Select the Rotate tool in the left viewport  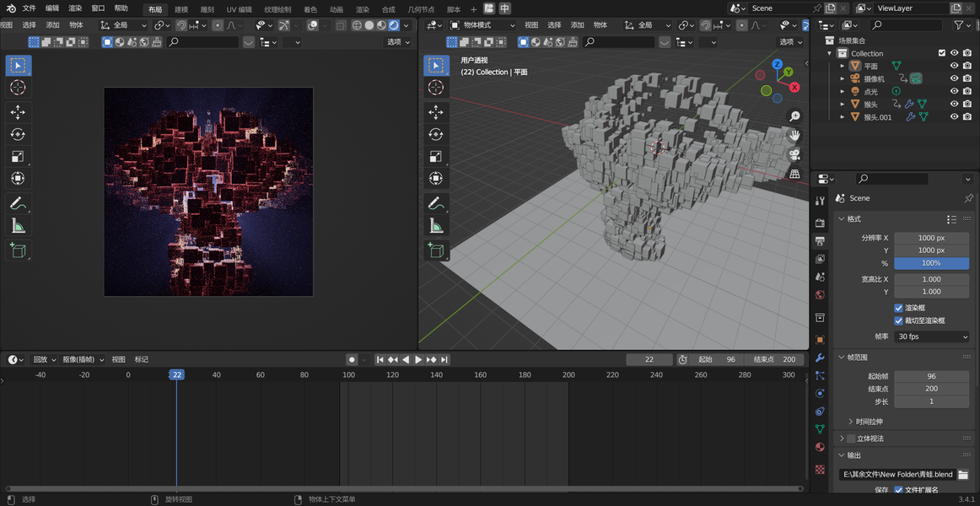pyautogui.click(x=18, y=134)
